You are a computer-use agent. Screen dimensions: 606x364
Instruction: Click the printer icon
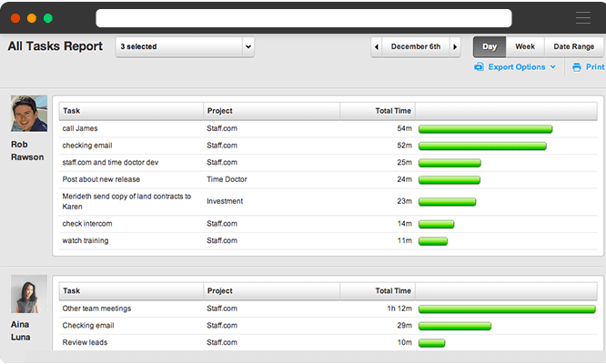pyautogui.click(x=577, y=67)
